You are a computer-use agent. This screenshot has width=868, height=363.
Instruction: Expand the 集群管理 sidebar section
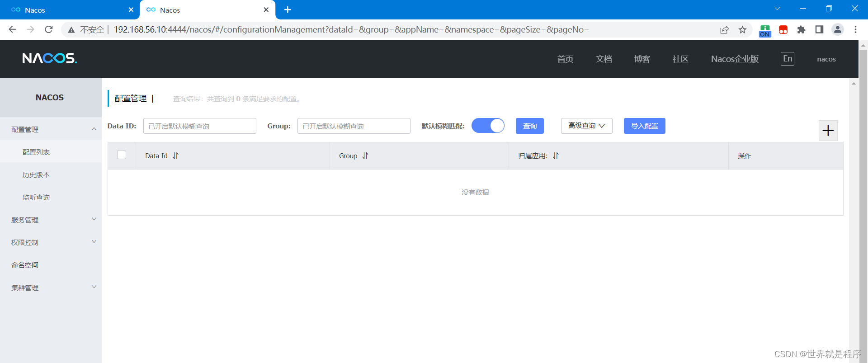[x=51, y=288]
